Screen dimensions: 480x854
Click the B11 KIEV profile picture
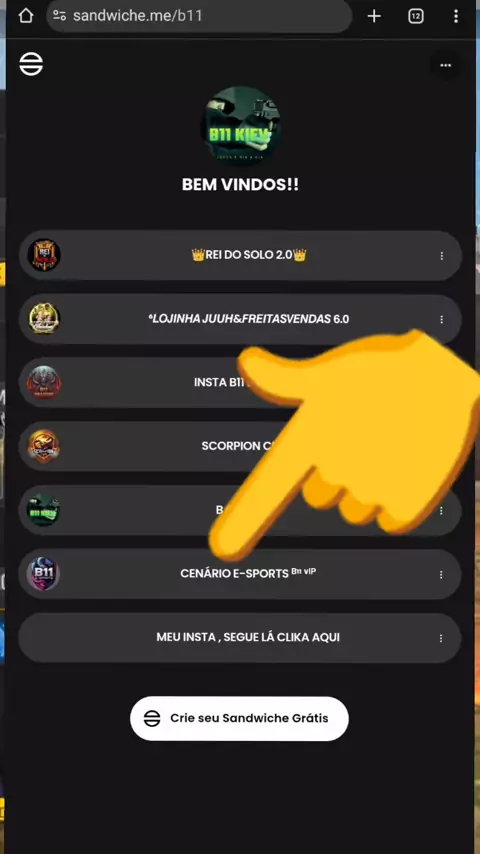tap(240, 127)
